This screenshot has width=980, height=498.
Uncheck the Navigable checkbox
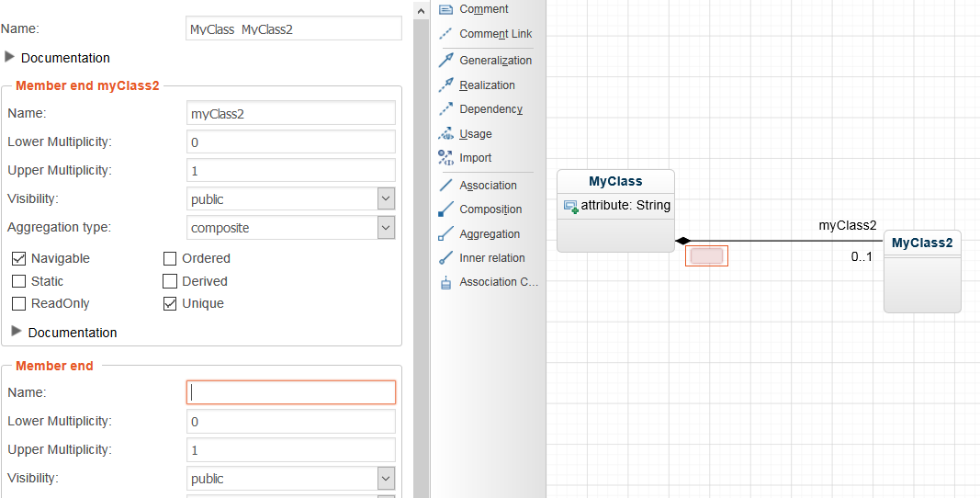(x=19, y=259)
